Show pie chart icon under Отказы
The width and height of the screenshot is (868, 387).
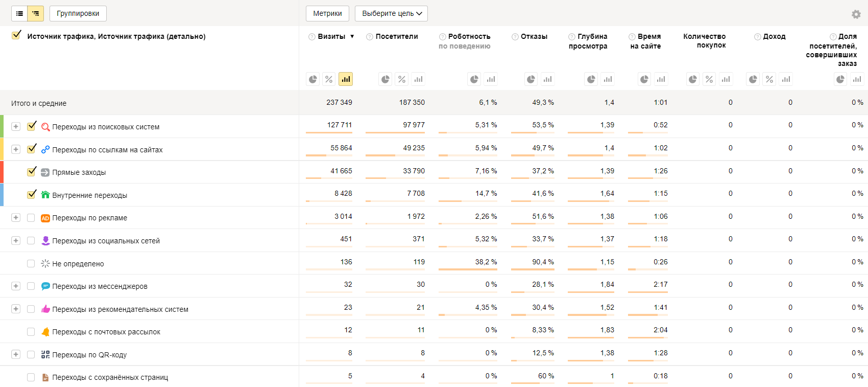531,79
